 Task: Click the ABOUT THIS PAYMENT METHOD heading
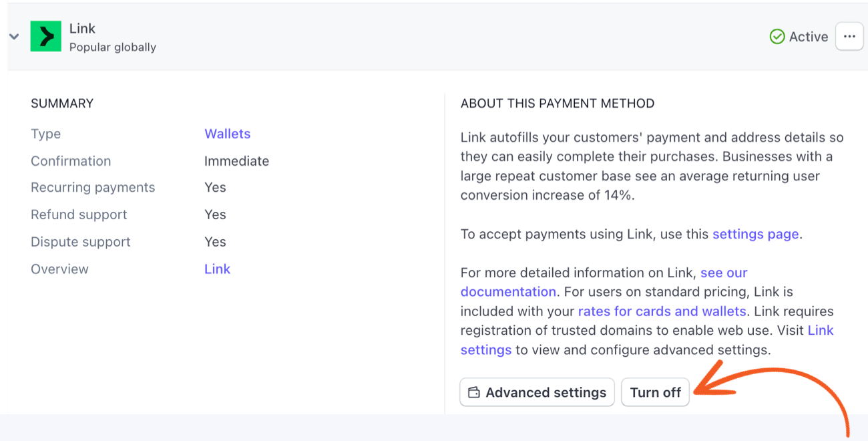point(558,104)
